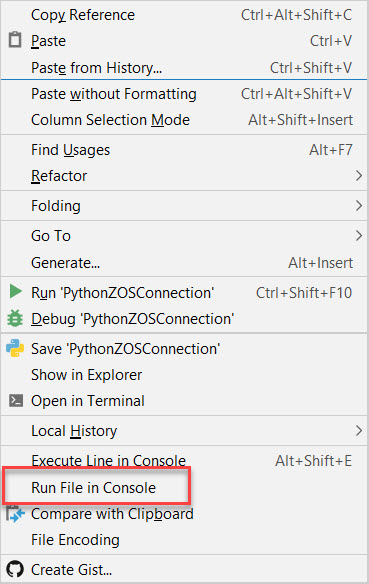Select Find Usages
This screenshot has height=584, width=369.
pos(184,150)
